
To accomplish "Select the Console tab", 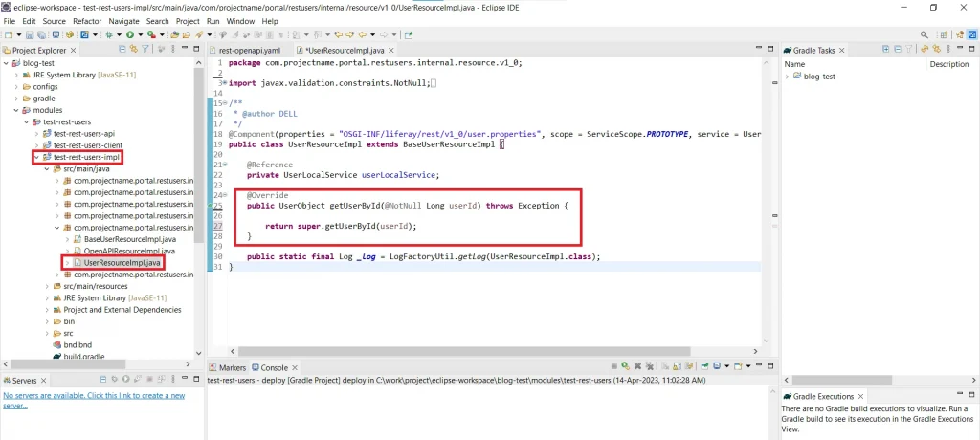I will tap(275, 368).
